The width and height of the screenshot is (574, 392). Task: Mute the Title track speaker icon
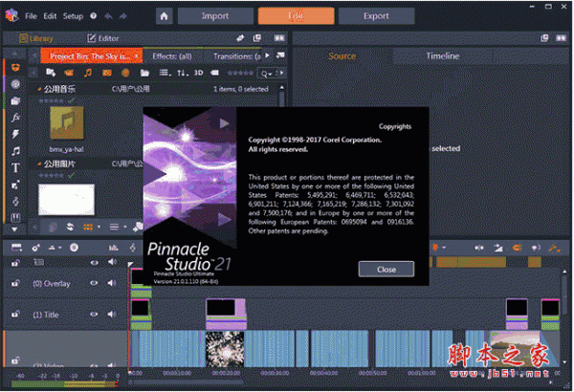(112, 314)
